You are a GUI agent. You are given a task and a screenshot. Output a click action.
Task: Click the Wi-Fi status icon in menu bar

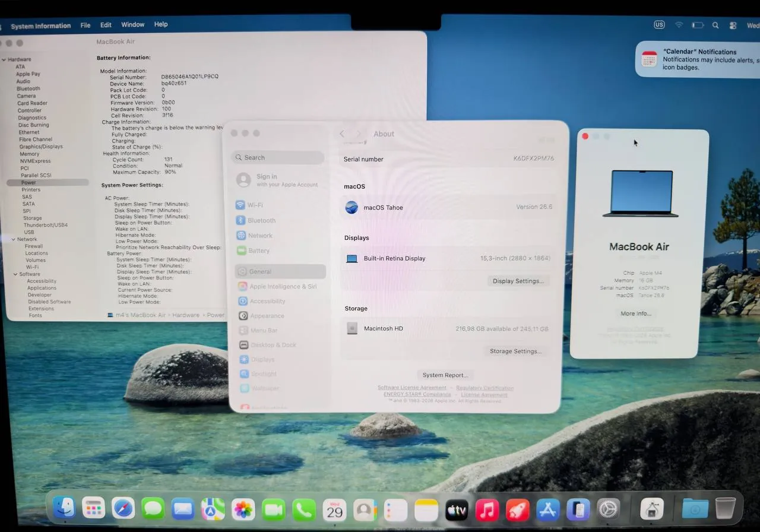coord(679,25)
